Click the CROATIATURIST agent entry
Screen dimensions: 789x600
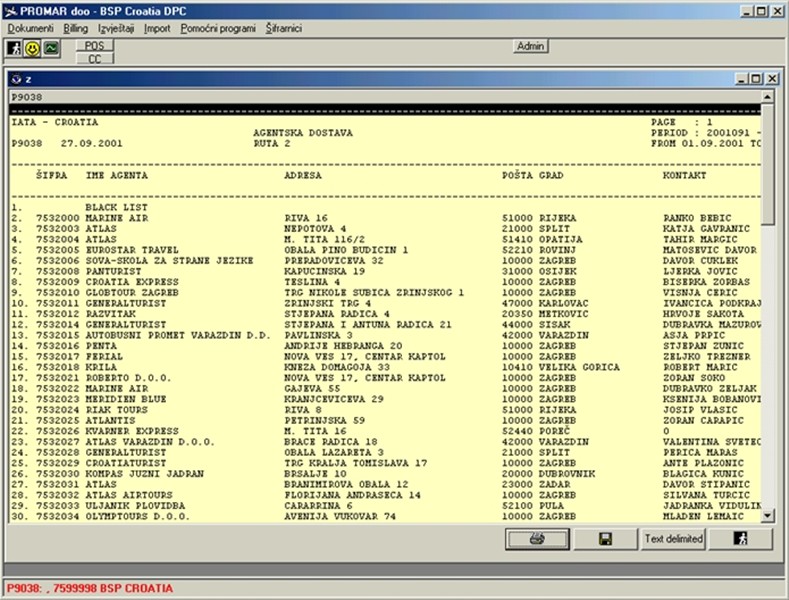click(x=126, y=463)
